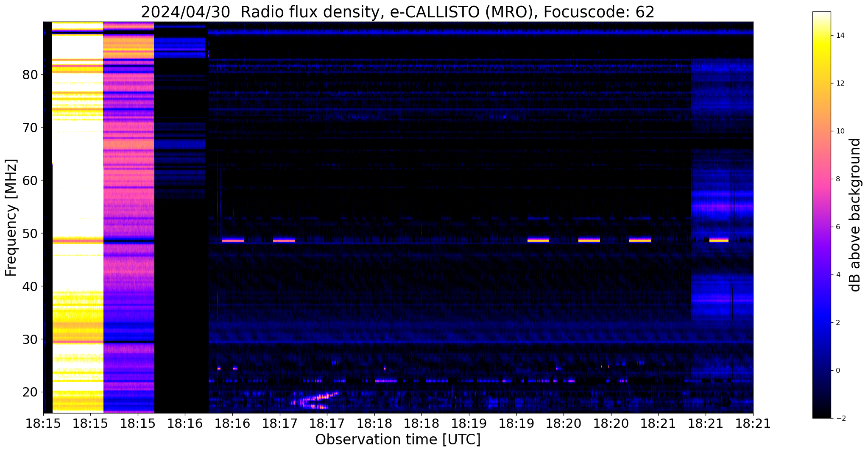Click the 40 tick on frequency axis

(x=30, y=287)
